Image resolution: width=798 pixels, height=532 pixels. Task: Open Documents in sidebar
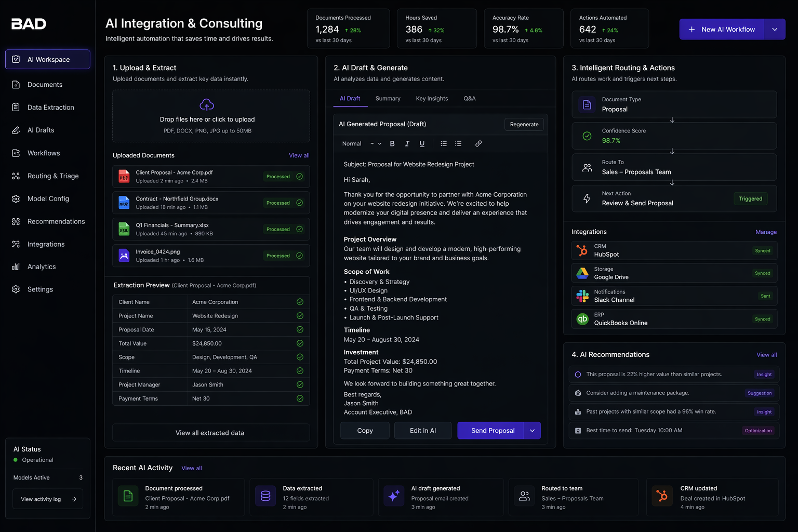coord(45,85)
